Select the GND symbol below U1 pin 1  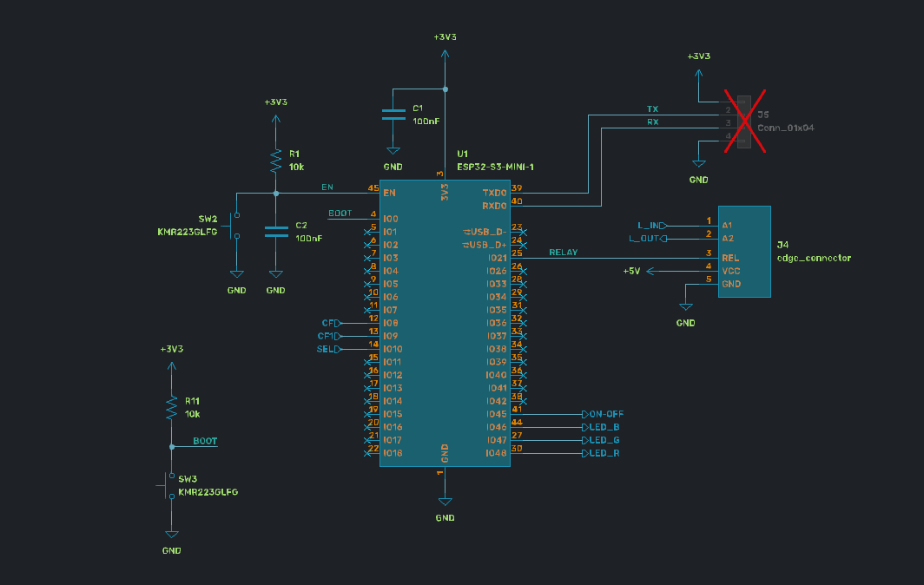445,503
